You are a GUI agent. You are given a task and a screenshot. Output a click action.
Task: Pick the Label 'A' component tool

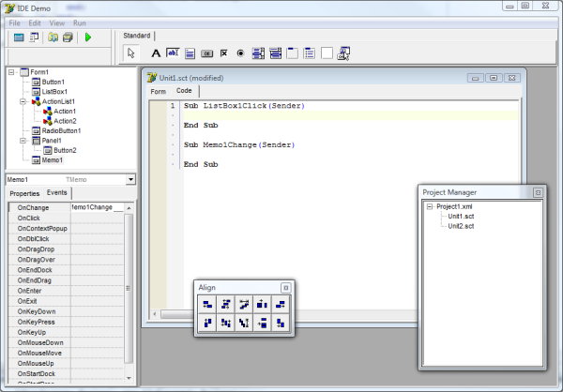click(156, 53)
